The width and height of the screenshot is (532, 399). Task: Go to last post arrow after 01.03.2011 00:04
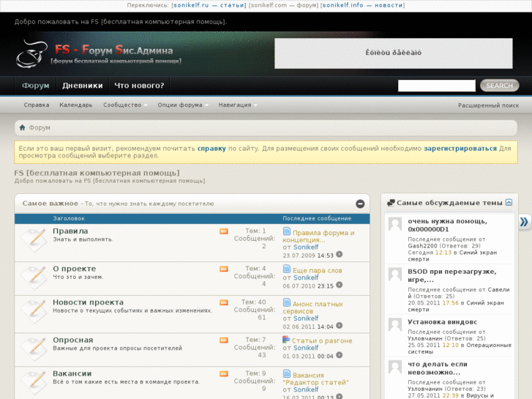pyautogui.click(x=339, y=355)
